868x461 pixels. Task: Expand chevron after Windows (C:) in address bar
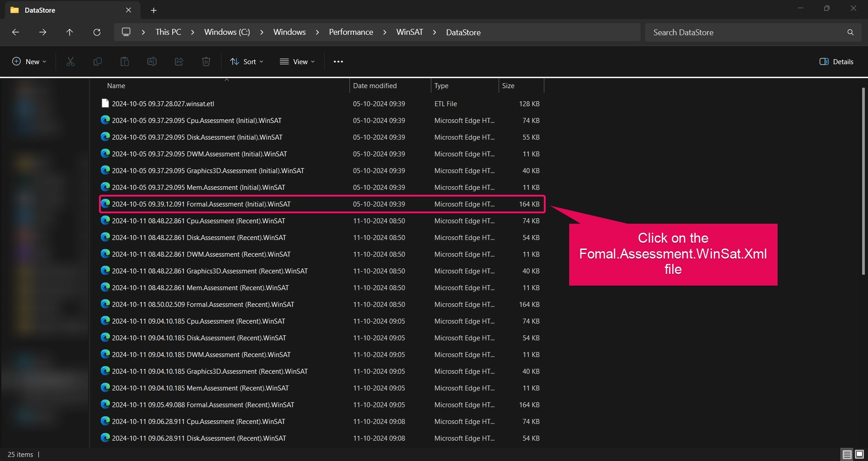click(261, 32)
